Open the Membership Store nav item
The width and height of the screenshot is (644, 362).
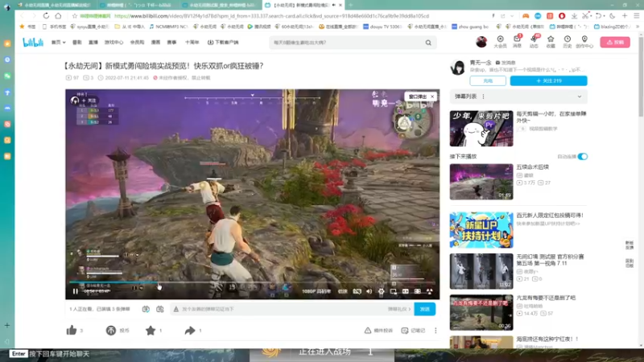point(137,43)
